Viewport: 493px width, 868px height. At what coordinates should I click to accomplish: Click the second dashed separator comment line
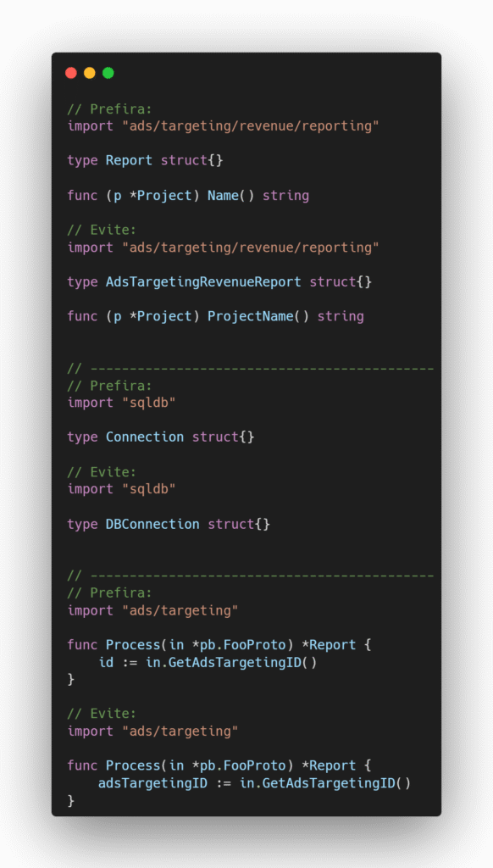click(250, 576)
